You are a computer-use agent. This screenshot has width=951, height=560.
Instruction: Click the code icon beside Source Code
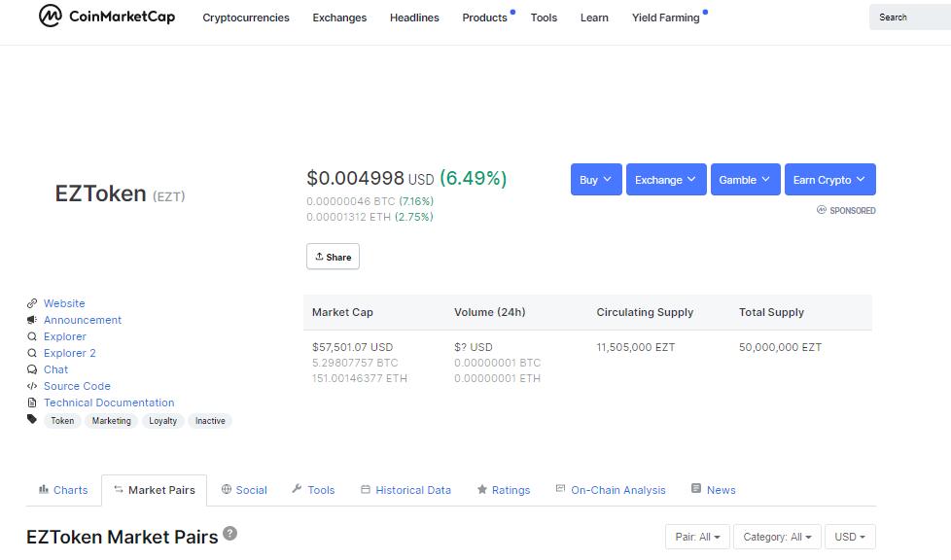(x=32, y=386)
